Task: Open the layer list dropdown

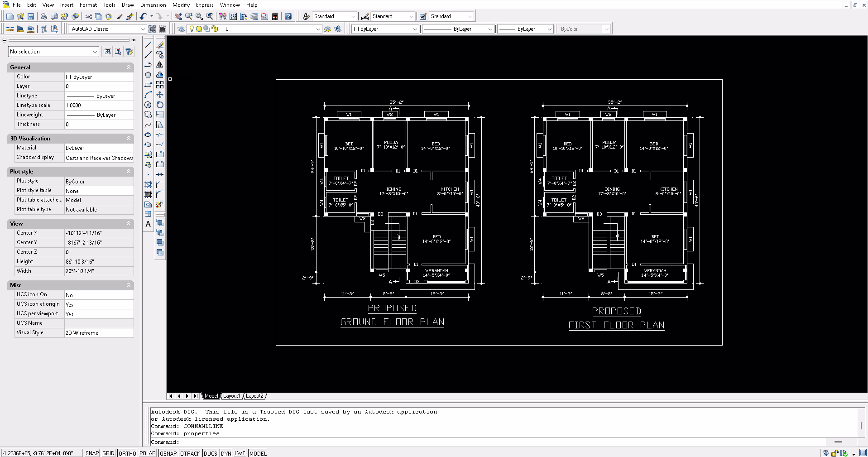Action: pos(318,29)
